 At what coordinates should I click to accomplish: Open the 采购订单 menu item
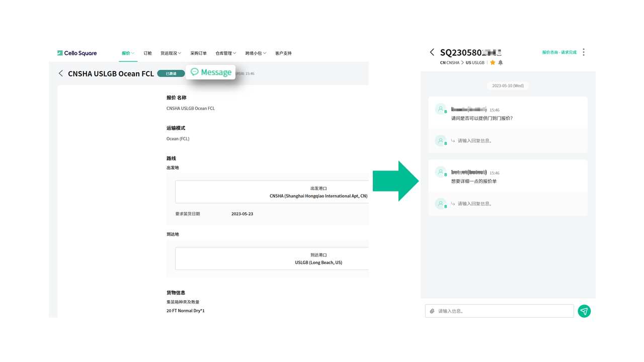pos(198,53)
